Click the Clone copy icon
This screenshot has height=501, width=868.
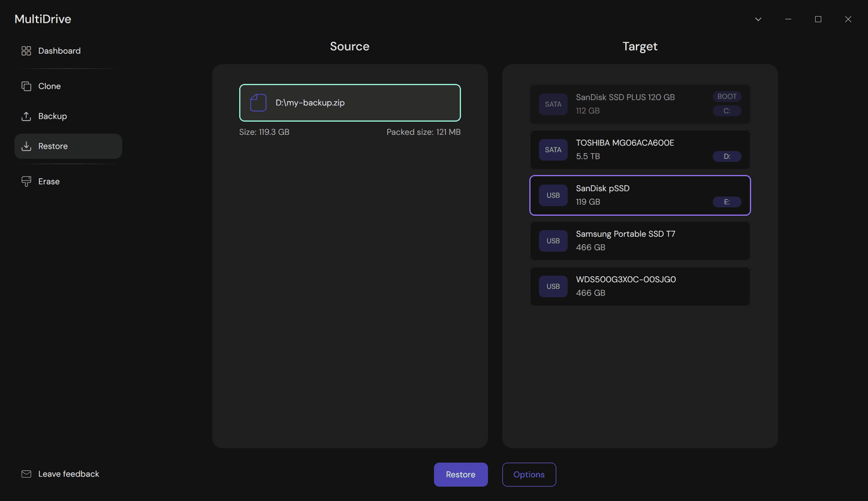click(26, 86)
